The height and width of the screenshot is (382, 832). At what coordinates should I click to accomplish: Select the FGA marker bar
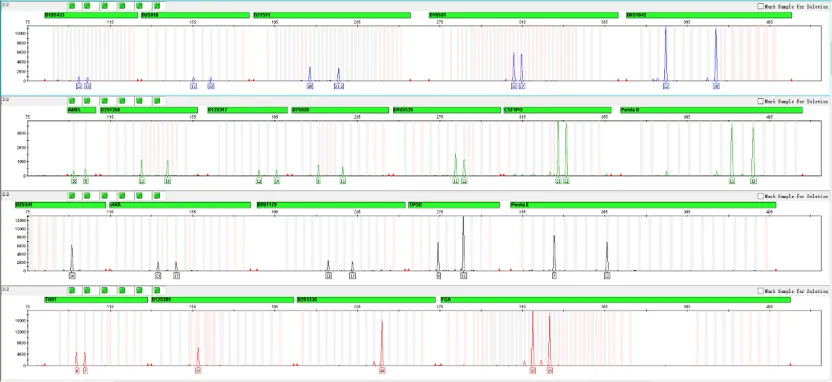616,300
